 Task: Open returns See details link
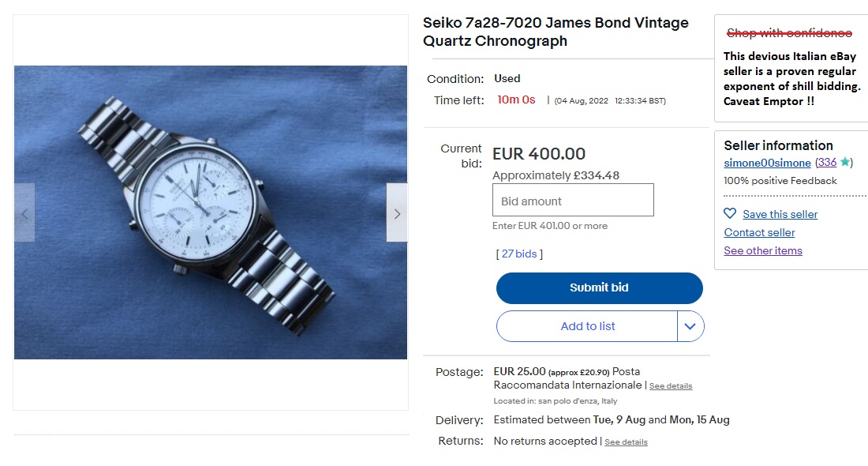[626, 442]
